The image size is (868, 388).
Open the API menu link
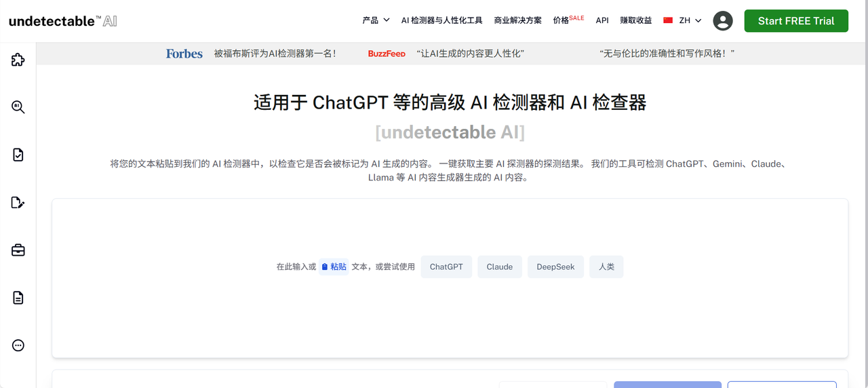[x=602, y=20]
